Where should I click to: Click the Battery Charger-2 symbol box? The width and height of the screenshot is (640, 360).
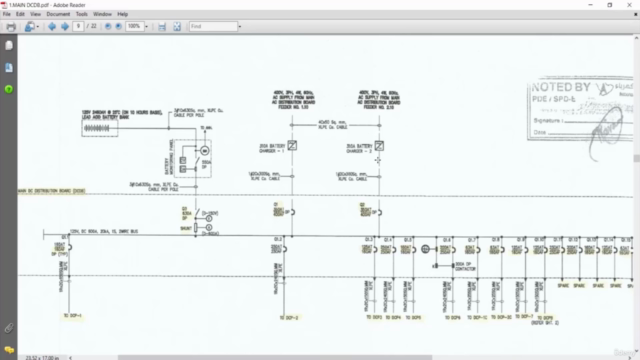pos(379,146)
